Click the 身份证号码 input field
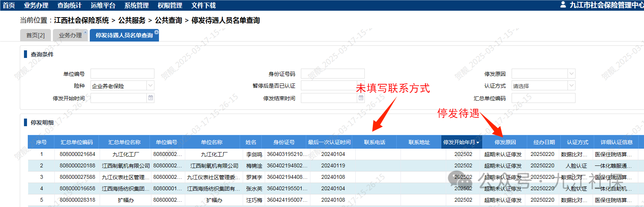Image resolution: width=644 pixels, height=207 pixels. pyautogui.click(x=332, y=74)
